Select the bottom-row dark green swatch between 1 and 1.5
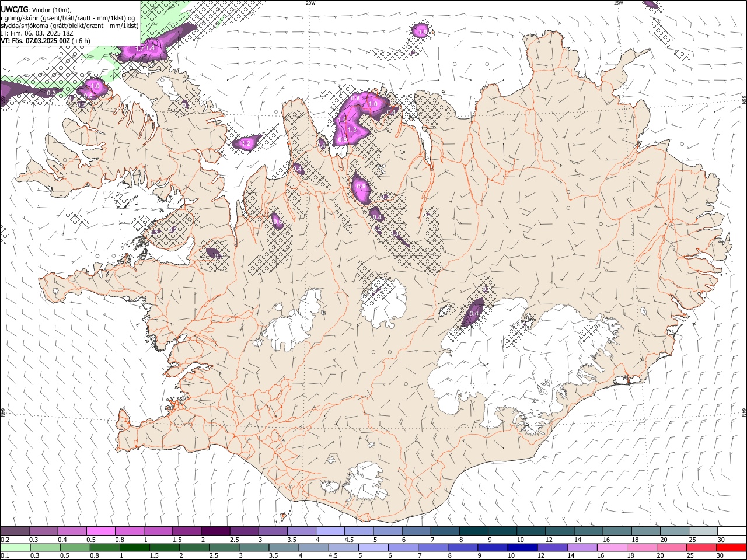747x560 pixels. (x=135, y=547)
